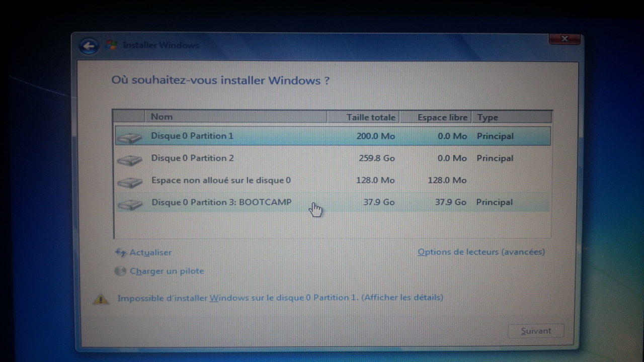Sort by the Type column header
This screenshot has width=644, height=362.
(x=512, y=117)
